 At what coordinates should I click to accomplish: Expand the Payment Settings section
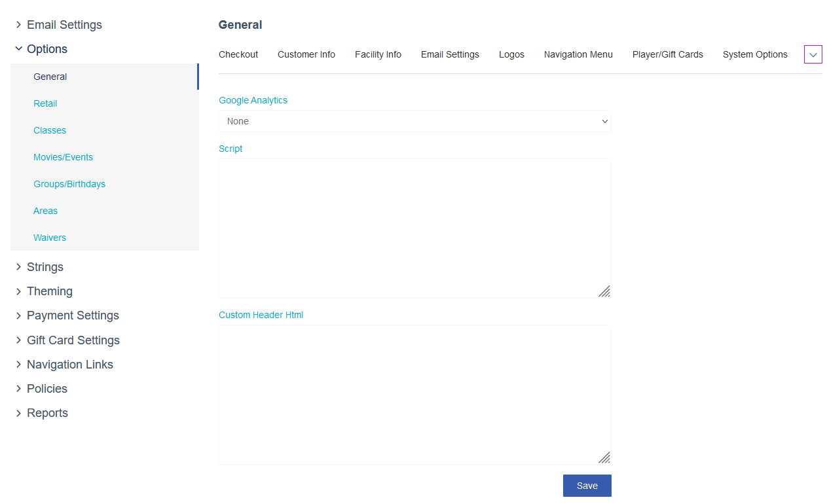pos(67,315)
